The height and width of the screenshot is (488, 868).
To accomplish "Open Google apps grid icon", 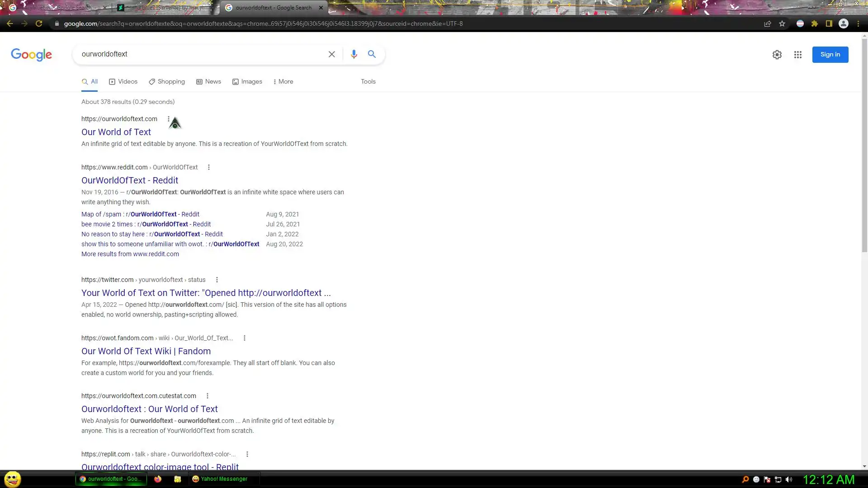I will (797, 55).
